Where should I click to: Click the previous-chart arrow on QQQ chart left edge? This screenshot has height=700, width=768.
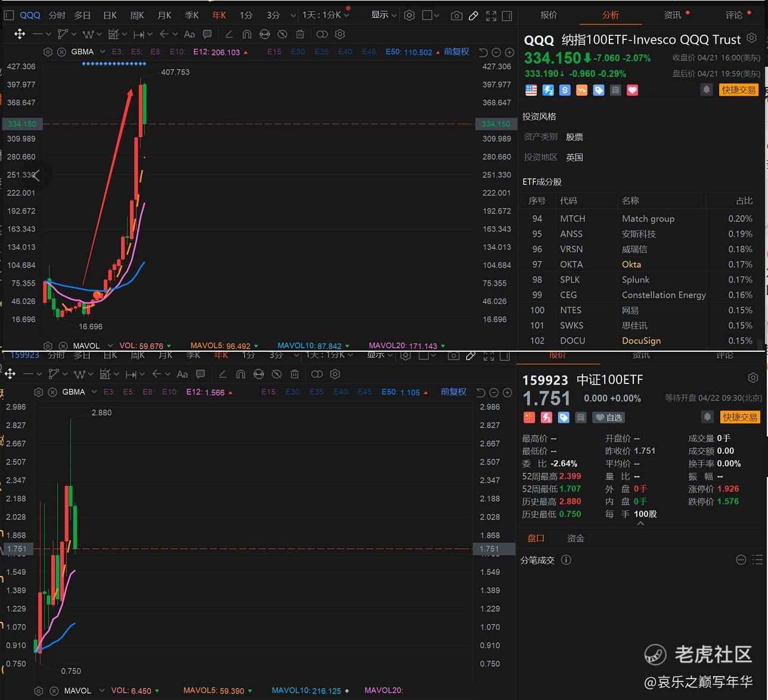tap(36, 175)
